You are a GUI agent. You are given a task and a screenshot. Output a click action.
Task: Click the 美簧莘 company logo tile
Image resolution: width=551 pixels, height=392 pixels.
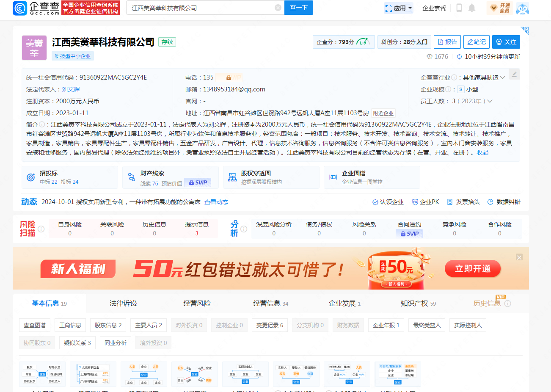34,48
